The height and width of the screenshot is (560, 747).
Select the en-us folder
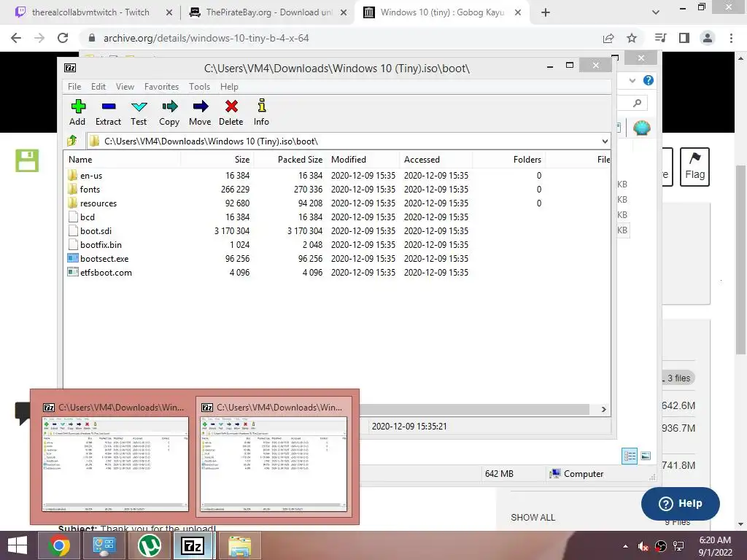click(91, 176)
